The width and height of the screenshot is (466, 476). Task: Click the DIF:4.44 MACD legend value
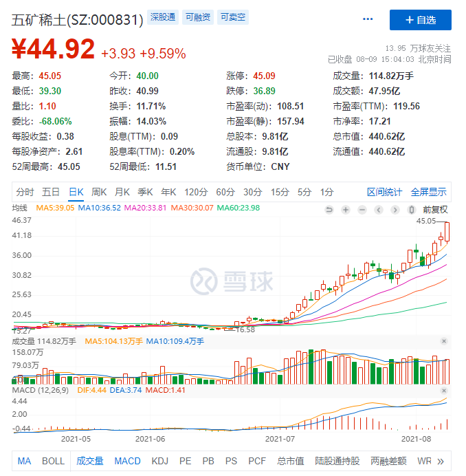[91, 390]
